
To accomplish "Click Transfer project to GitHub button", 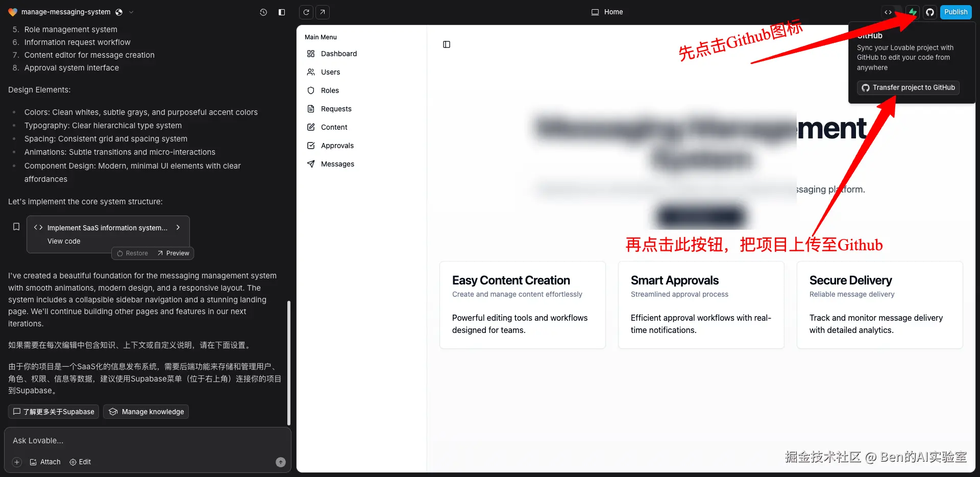I will (x=908, y=88).
